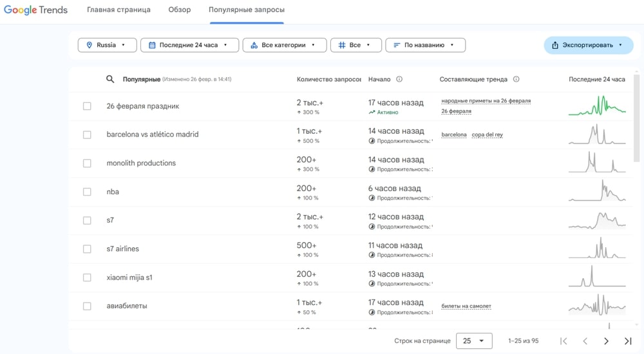Click the Количество запросов column header

329,79
